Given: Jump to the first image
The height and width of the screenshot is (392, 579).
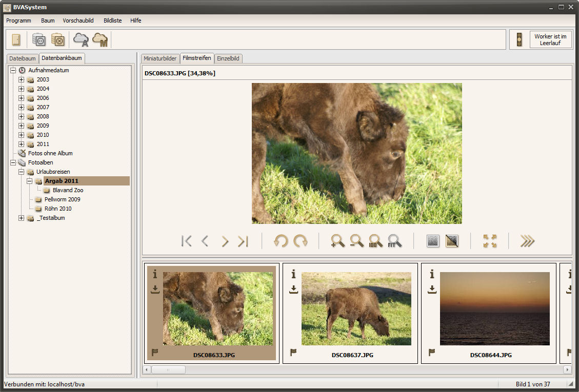Looking at the screenshot, I should (x=187, y=241).
